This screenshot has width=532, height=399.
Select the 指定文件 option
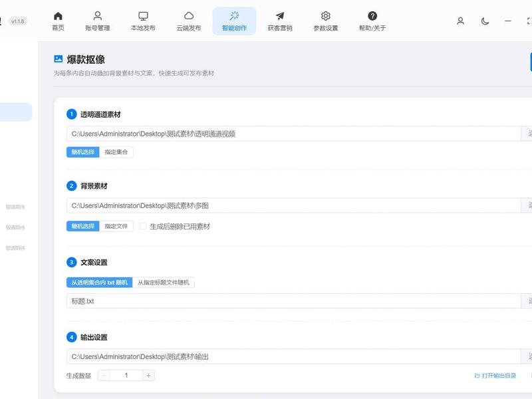(116, 226)
